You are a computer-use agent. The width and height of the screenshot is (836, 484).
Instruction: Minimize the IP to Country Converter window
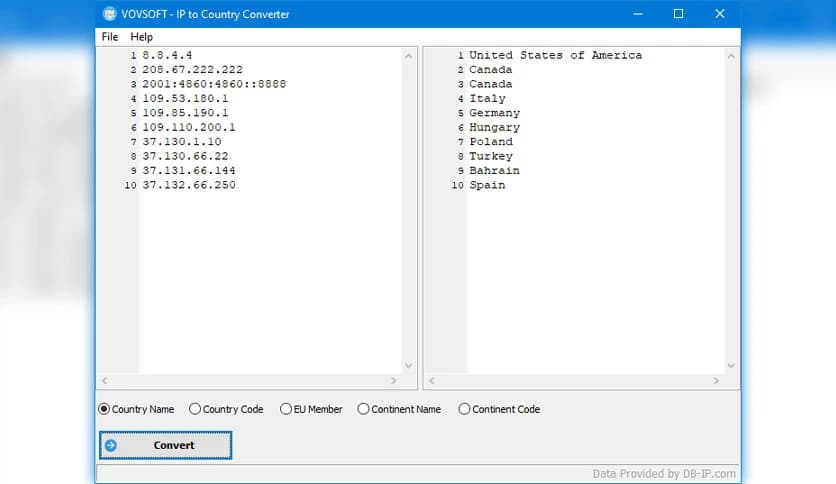click(x=638, y=14)
